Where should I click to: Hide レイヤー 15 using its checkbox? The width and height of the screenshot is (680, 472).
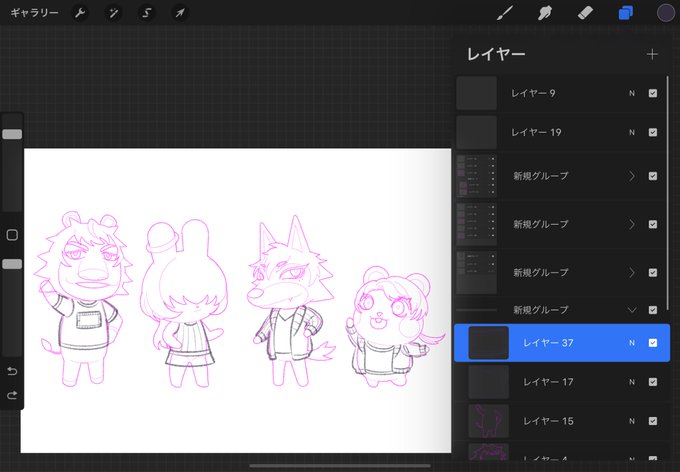click(653, 421)
